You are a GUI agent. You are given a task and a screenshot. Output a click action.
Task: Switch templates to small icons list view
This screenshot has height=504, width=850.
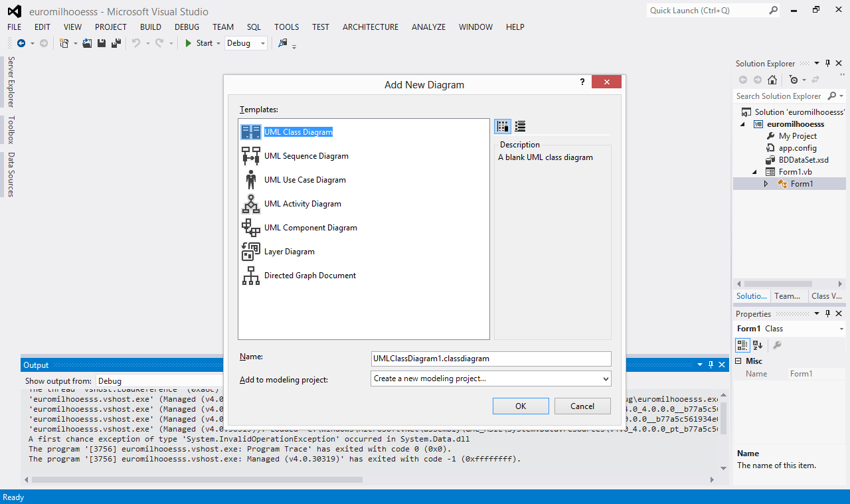coord(520,126)
